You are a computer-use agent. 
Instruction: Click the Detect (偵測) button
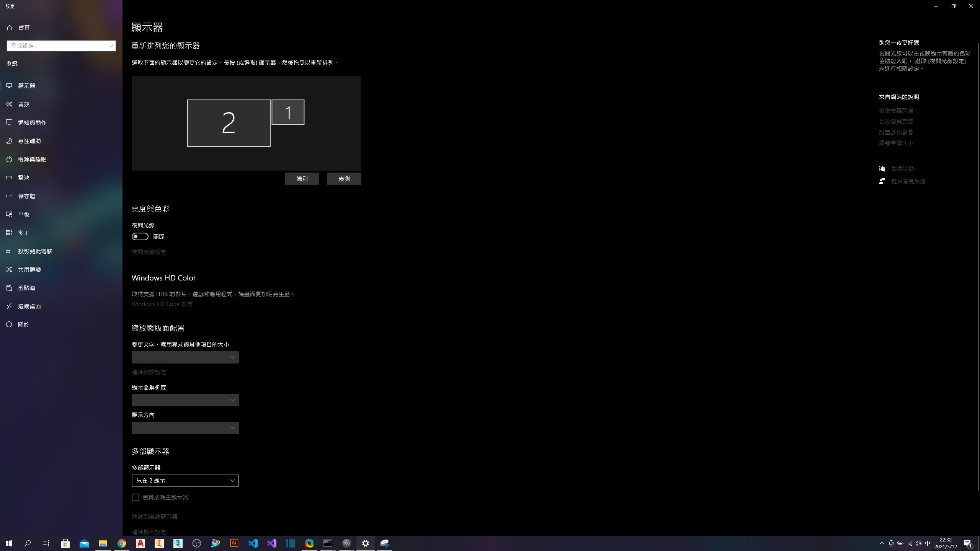pyautogui.click(x=344, y=179)
